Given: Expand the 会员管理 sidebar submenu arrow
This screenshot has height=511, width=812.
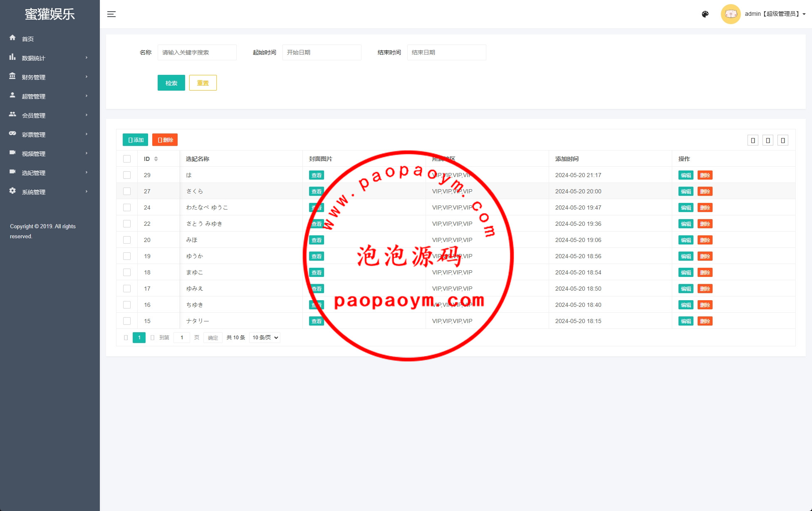Looking at the screenshot, I should pyautogui.click(x=87, y=115).
